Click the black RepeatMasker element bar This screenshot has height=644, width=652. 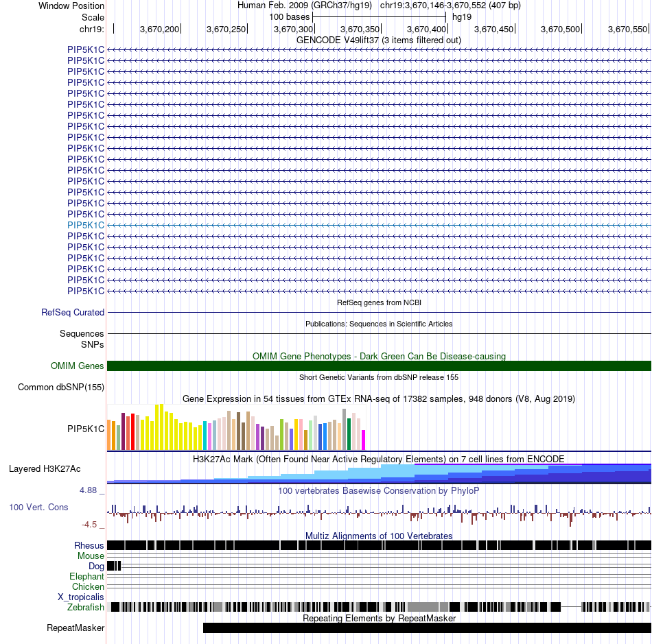tap(427, 628)
